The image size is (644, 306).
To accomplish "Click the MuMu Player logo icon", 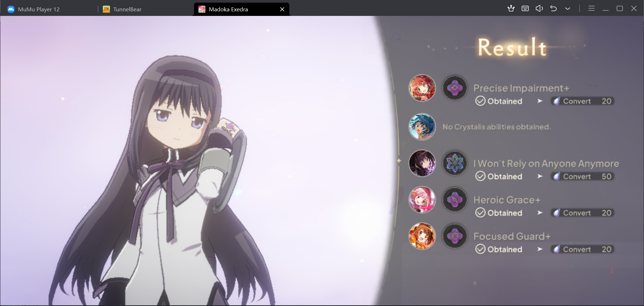I will click(11, 9).
